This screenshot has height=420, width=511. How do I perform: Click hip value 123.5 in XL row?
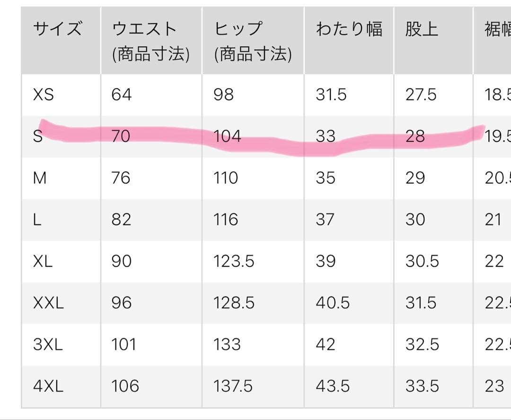tap(234, 261)
